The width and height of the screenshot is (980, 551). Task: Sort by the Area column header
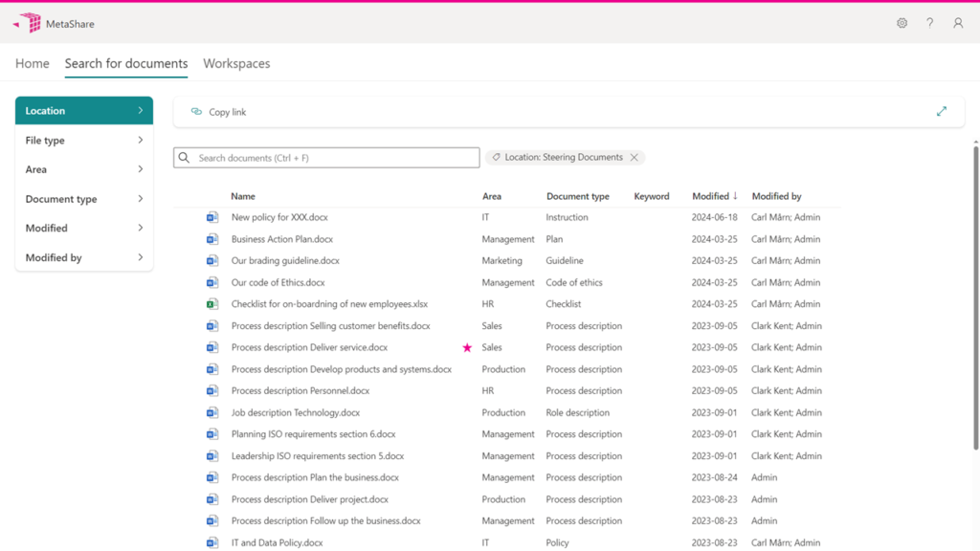492,196
